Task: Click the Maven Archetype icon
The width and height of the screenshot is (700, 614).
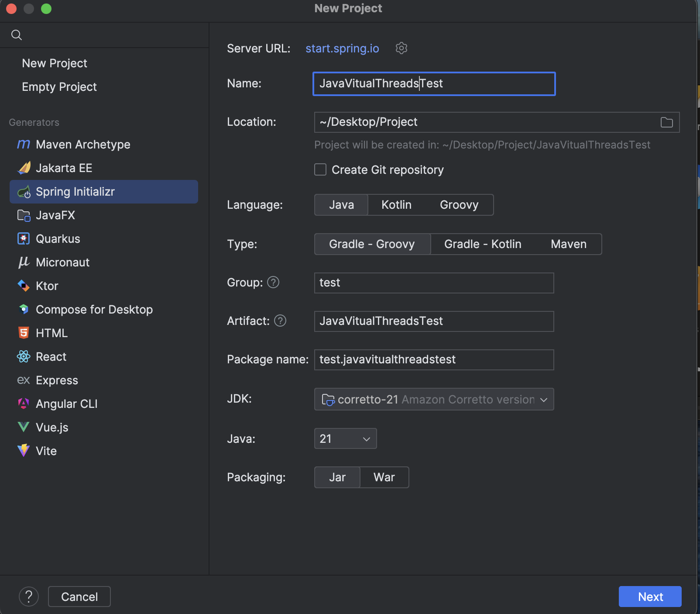Action: click(24, 144)
